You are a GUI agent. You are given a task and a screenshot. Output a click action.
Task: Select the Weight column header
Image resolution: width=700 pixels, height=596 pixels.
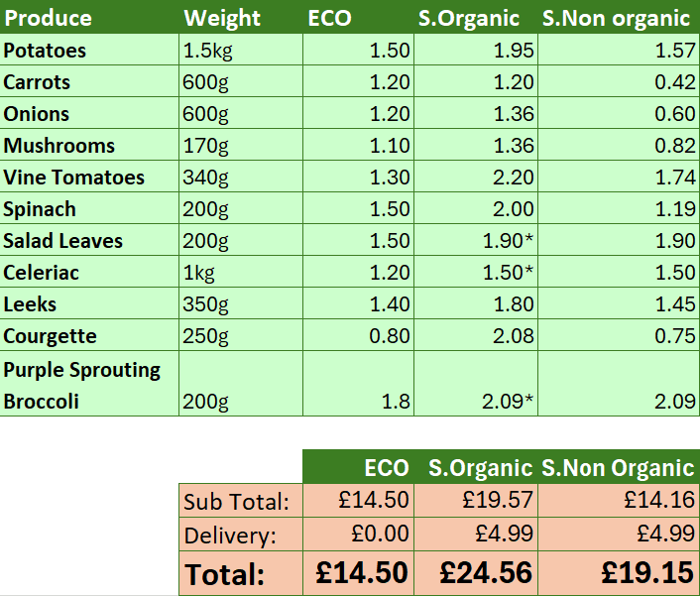pos(241,18)
